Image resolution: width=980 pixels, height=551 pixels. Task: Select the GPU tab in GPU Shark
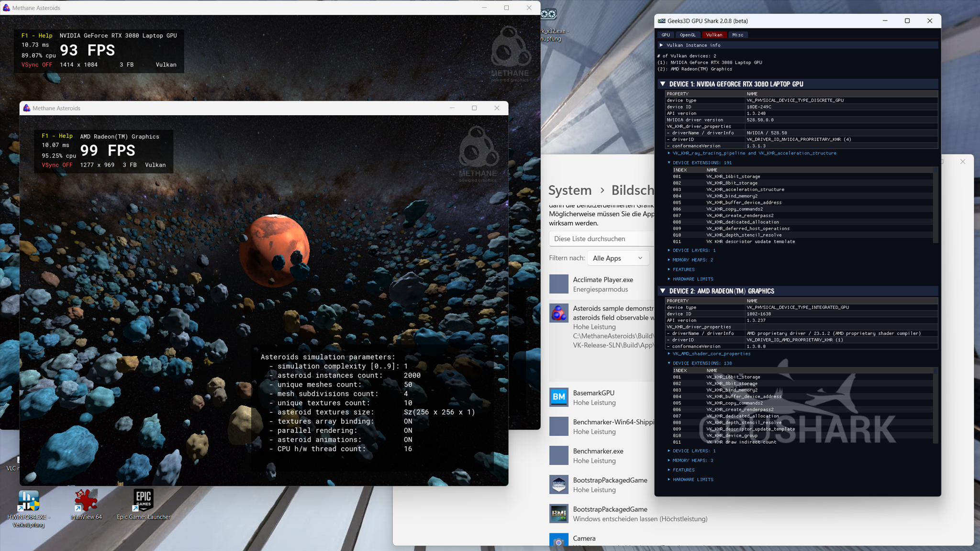[666, 35]
